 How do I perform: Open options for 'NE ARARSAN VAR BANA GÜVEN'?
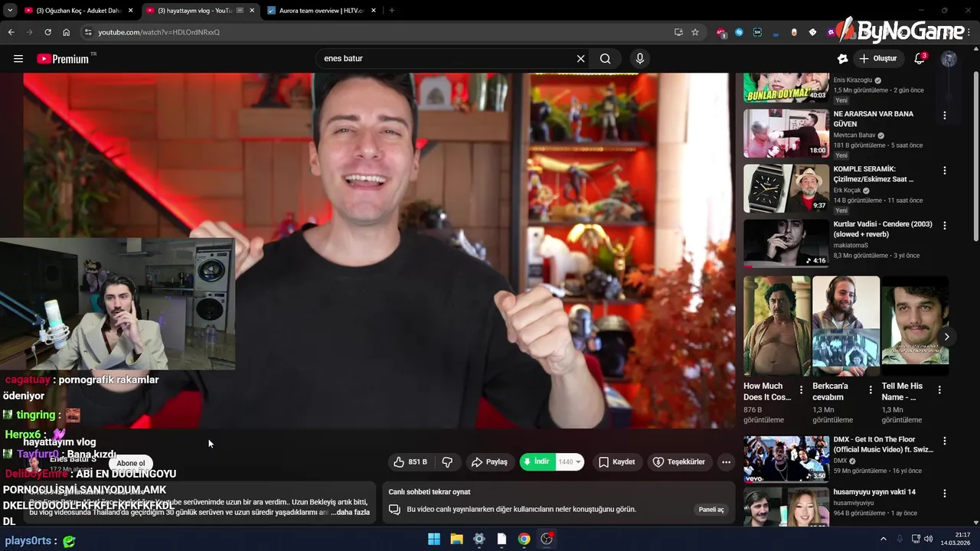tap(944, 116)
